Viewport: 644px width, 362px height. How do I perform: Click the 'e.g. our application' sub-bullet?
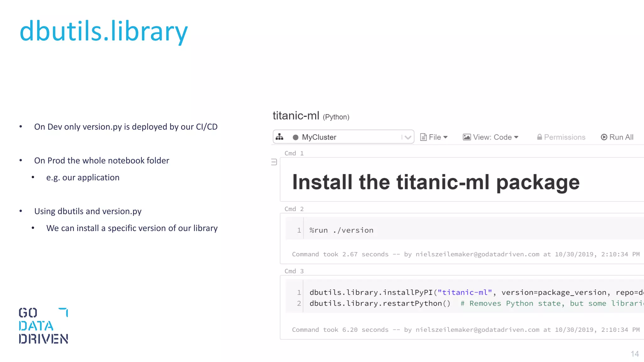pyautogui.click(x=83, y=178)
